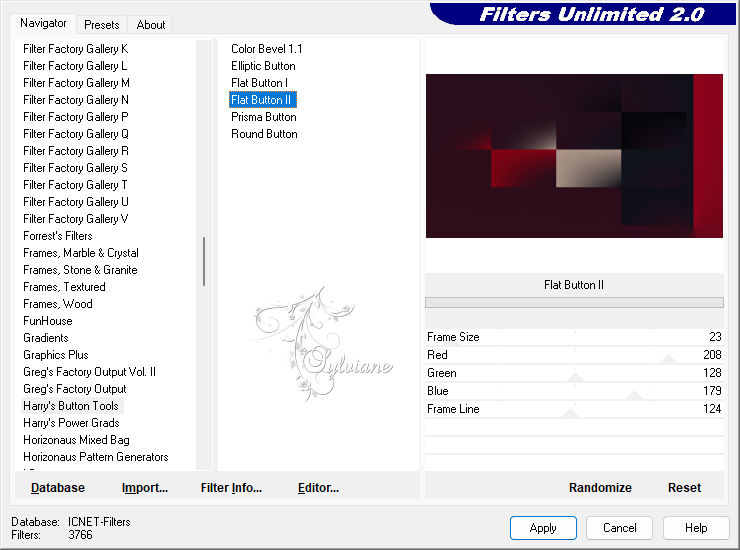Select Prisma Button filter
Image resolution: width=740 pixels, height=550 pixels.
[264, 117]
